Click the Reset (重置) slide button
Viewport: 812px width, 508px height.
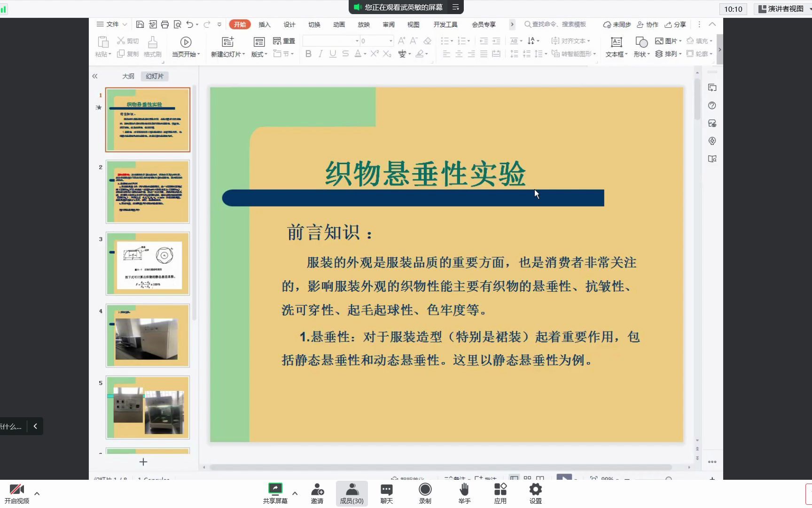pos(284,41)
